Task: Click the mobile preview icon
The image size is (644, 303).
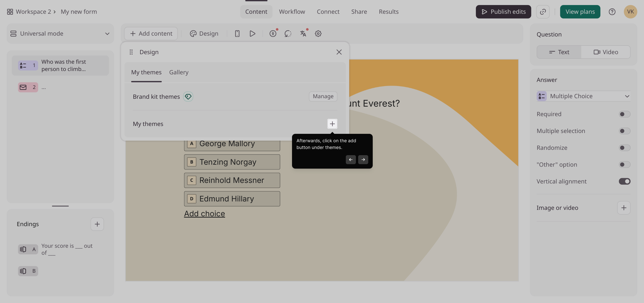Action: point(237,34)
